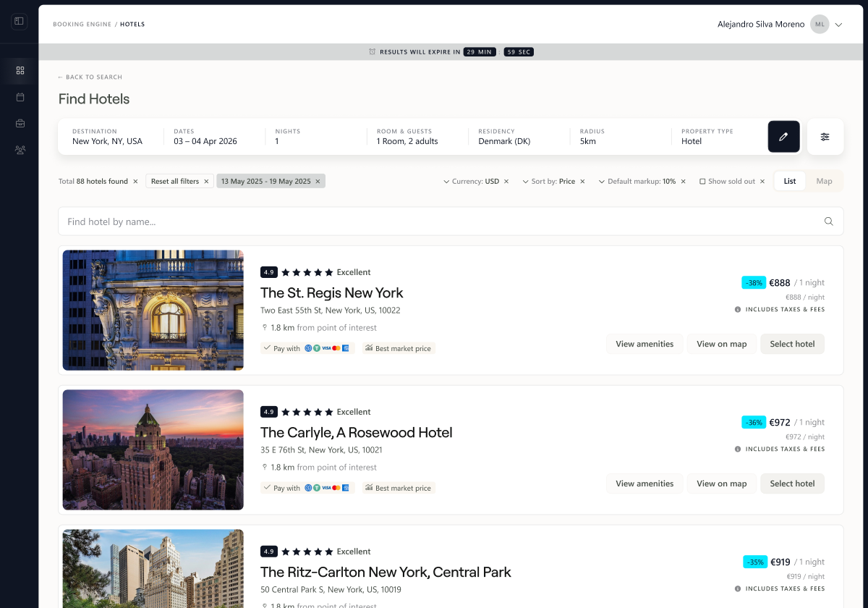Open the Default markup: 10% dropdown
Image resolution: width=868 pixels, height=608 pixels.
pyautogui.click(x=637, y=182)
